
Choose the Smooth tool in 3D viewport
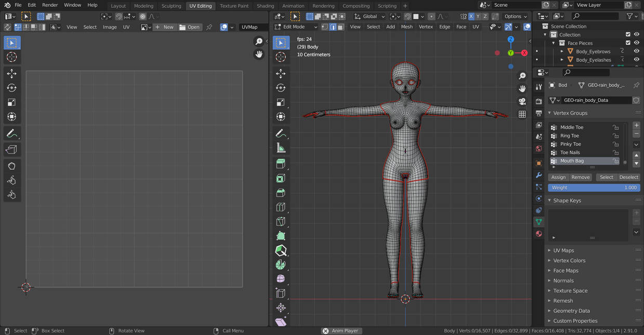(x=281, y=279)
